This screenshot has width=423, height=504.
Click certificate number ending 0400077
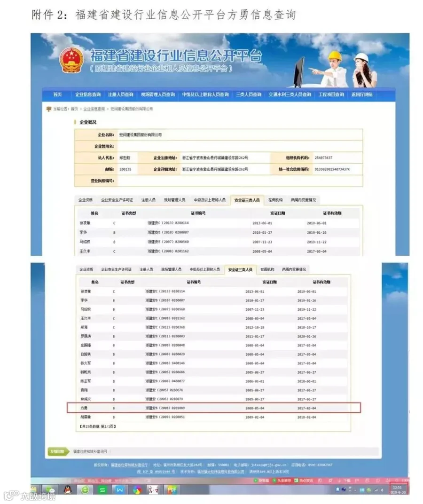[x=165, y=381]
